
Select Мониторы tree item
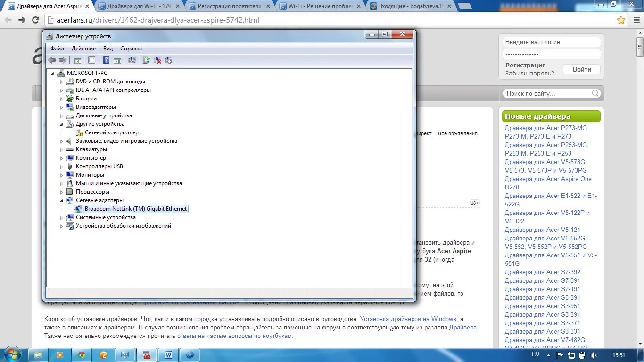[x=90, y=175]
